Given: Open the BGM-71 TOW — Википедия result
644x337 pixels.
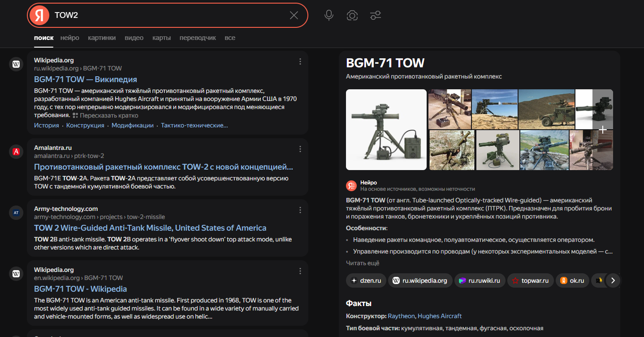Looking at the screenshot, I should click(86, 79).
